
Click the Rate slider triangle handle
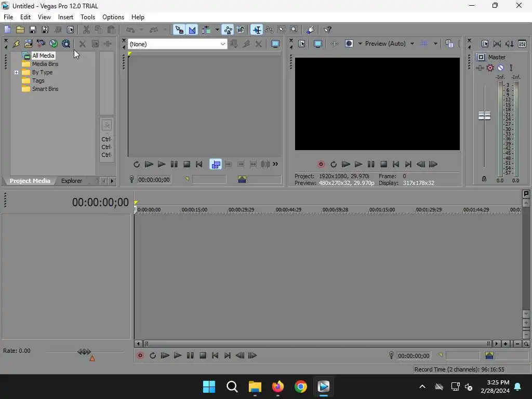92,358
